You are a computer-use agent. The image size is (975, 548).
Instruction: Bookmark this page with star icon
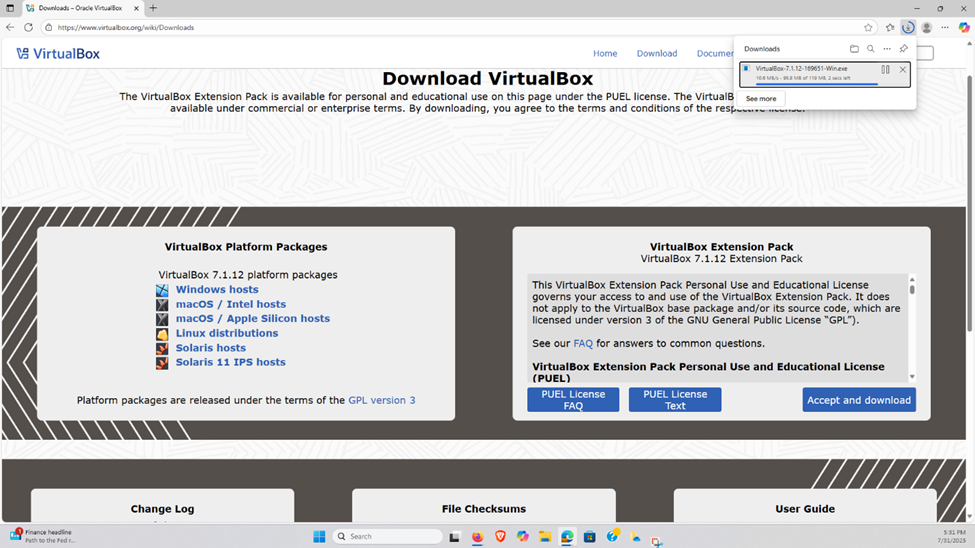(x=868, y=27)
